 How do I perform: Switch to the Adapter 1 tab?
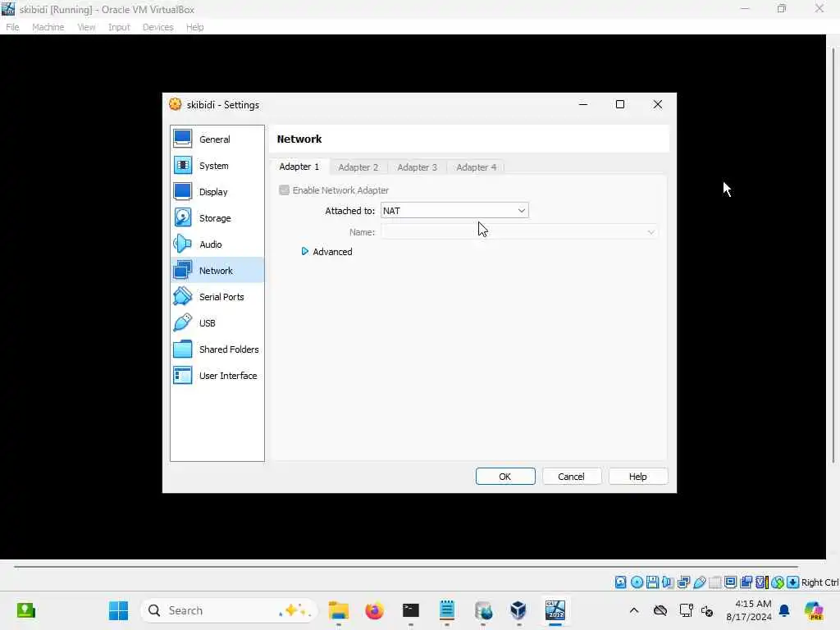tap(299, 167)
